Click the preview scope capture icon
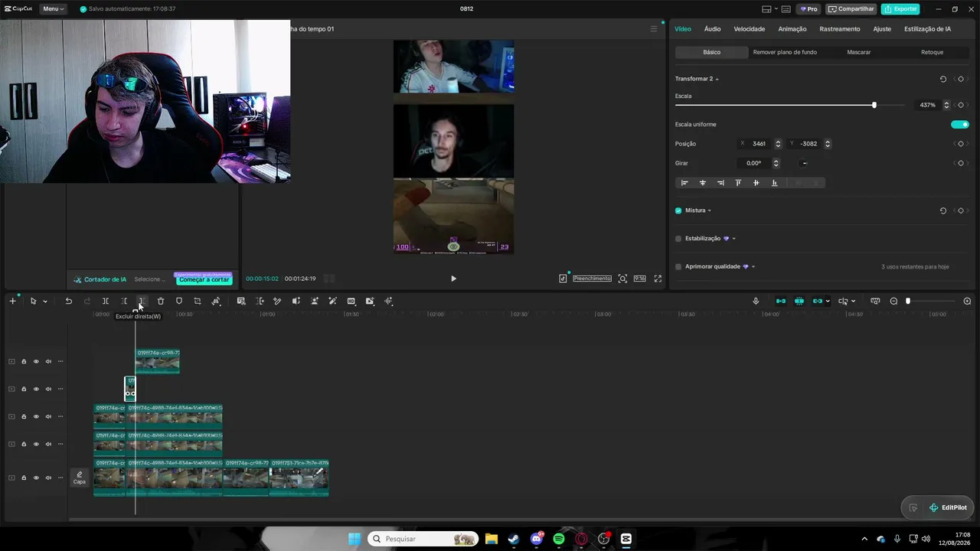The image size is (980, 551). (622, 279)
